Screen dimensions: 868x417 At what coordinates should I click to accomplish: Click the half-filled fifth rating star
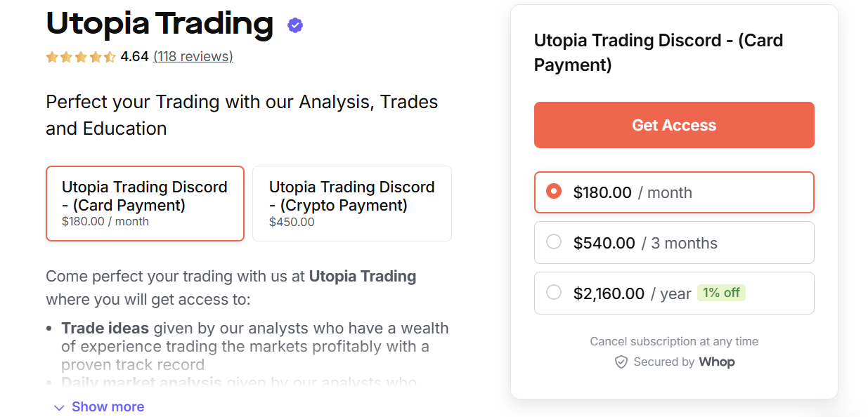tap(108, 56)
